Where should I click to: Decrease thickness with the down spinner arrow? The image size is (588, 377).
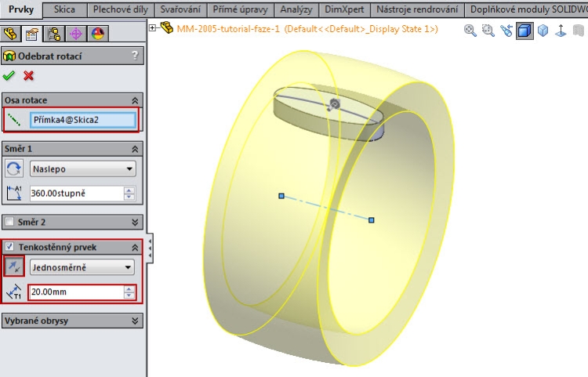click(129, 295)
